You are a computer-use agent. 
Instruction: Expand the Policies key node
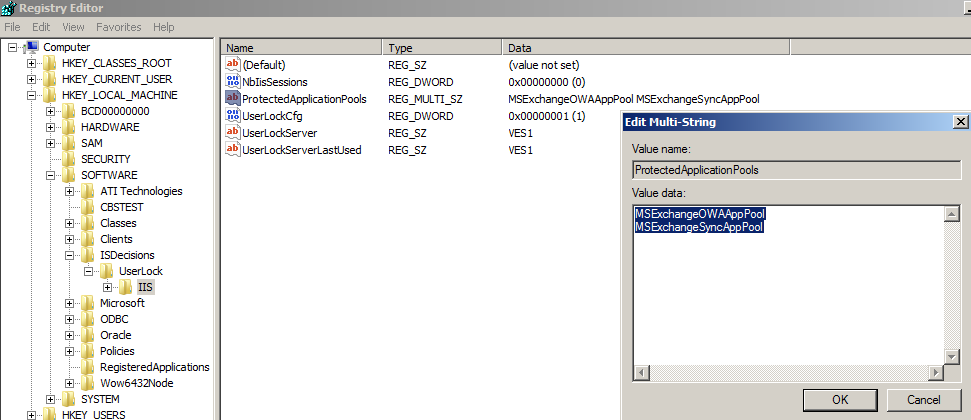click(x=69, y=351)
